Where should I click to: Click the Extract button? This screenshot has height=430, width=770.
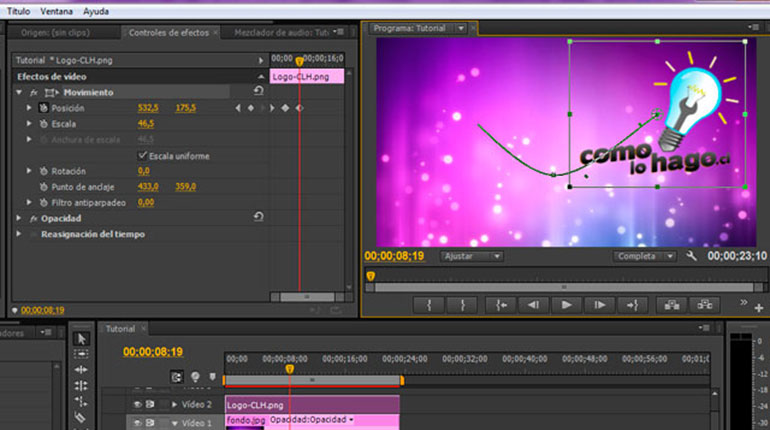(x=705, y=305)
